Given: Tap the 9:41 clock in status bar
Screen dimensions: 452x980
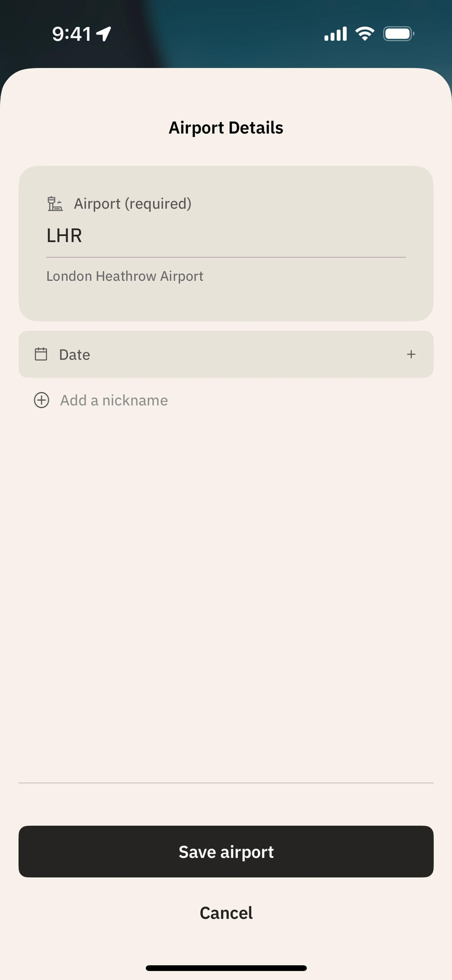Looking at the screenshot, I should coord(71,34).
